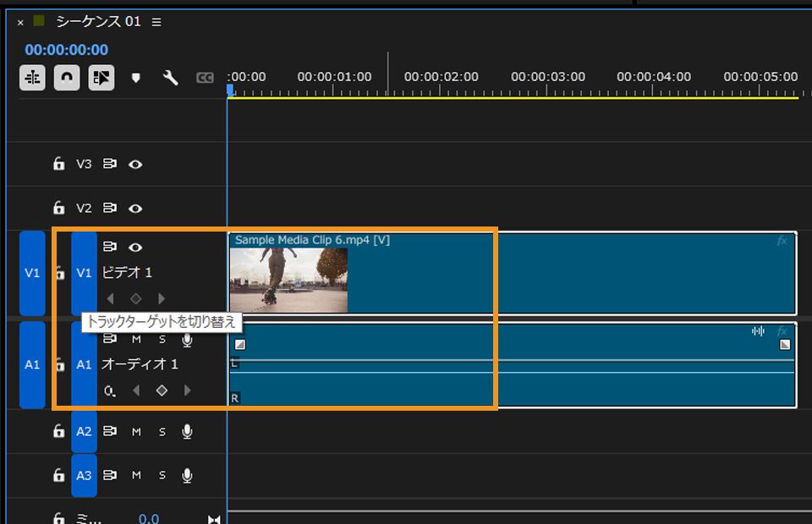The image size is (812, 524).
Task: Click the Add Marker icon
Action: pos(135,78)
